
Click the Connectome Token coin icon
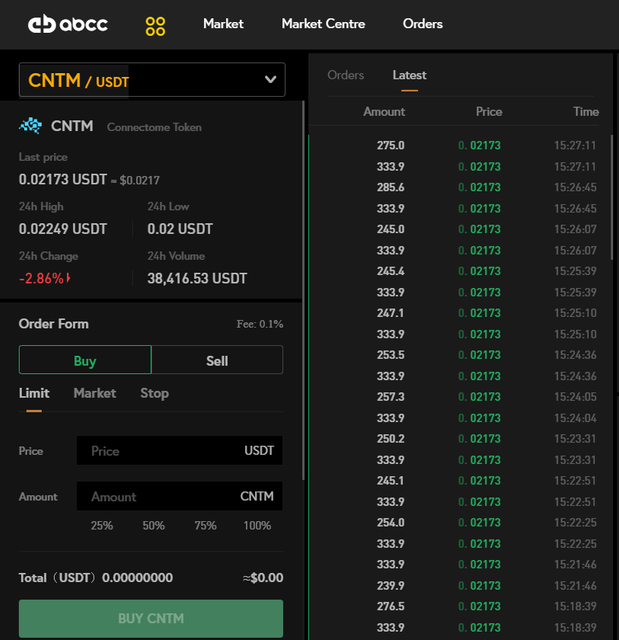[x=31, y=126]
